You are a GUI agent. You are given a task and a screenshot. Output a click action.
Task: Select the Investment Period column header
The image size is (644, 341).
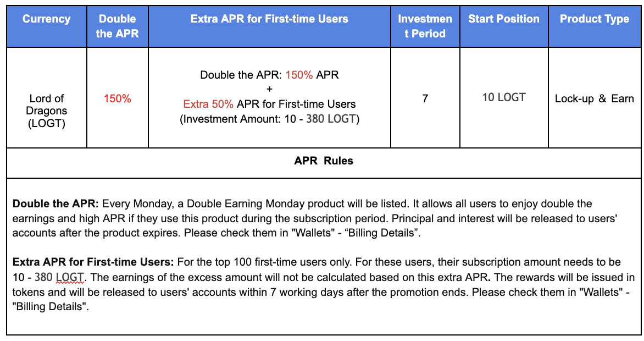[x=425, y=26]
